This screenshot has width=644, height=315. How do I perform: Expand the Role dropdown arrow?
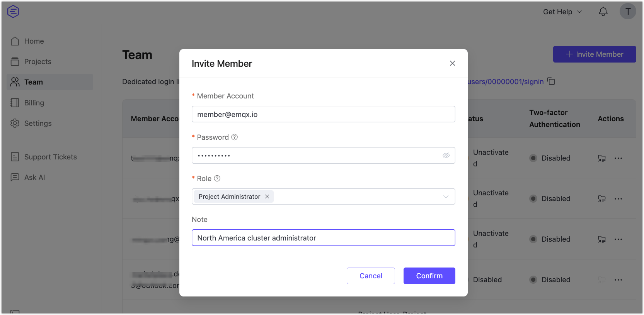pyautogui.click(x=446, y=196)
